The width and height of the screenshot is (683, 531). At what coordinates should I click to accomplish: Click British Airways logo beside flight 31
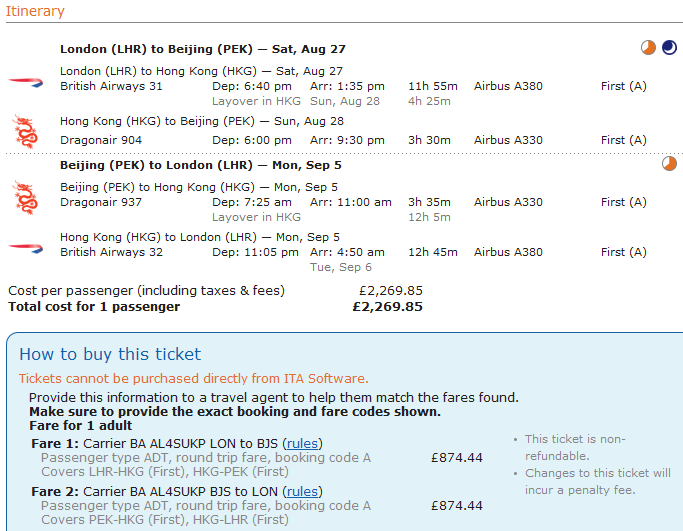[20, 79]
